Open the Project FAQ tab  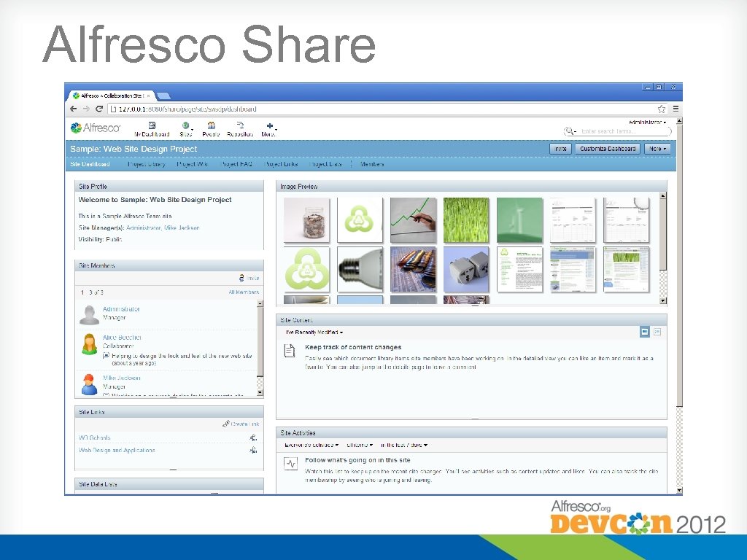pos(237,164)
